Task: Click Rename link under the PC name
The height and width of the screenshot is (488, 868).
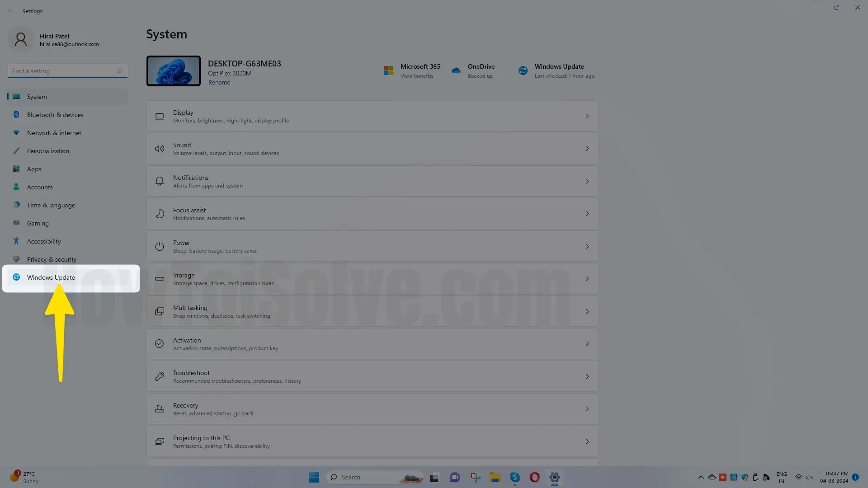Action: [219, 82]
